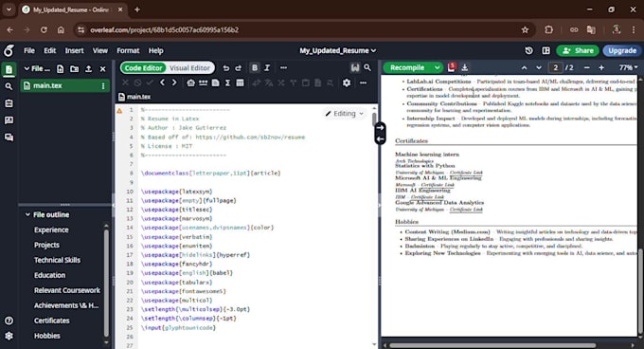Open browser tab search chevron
Image resolution: width=644 pixels, height=349 pixels.
click(x=9, y=9)
